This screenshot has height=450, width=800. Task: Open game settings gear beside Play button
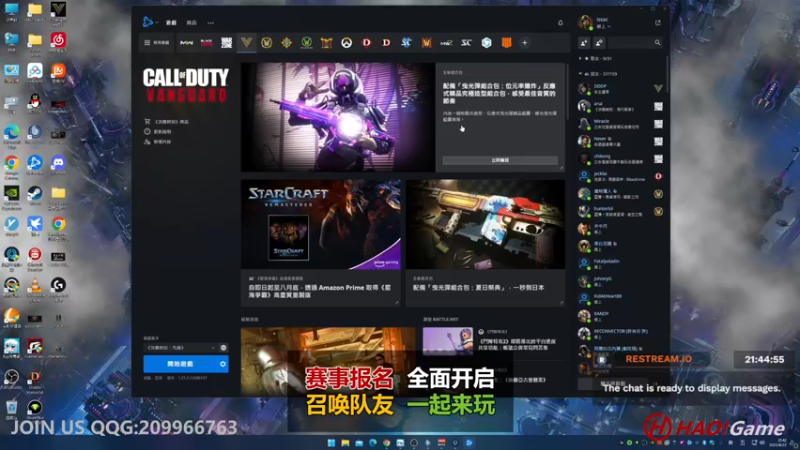[x=223, y=364]
